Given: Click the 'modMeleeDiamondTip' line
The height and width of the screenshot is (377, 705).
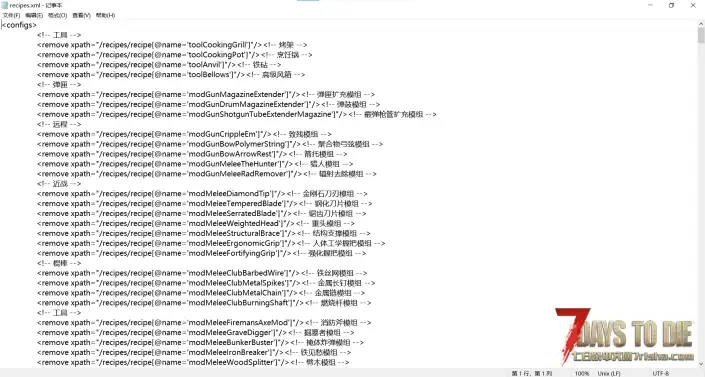Looking at the screenshot, I should coord(202,193).
